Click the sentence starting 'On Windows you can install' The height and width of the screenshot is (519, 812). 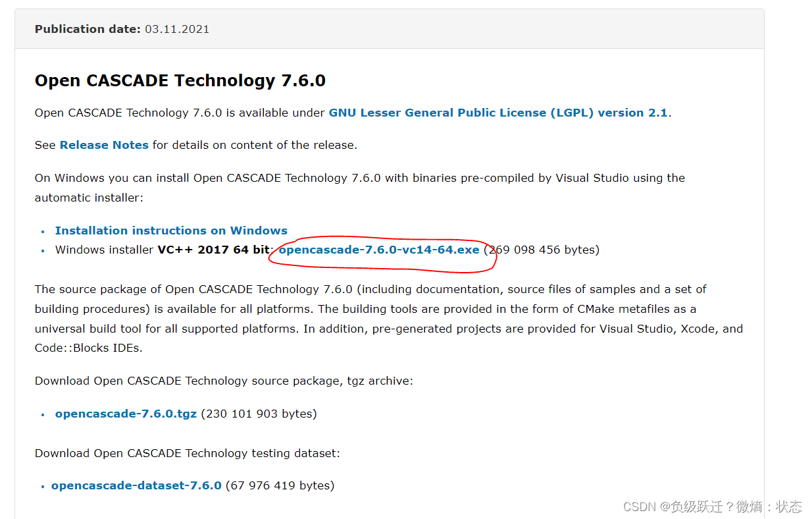[360, 188]
